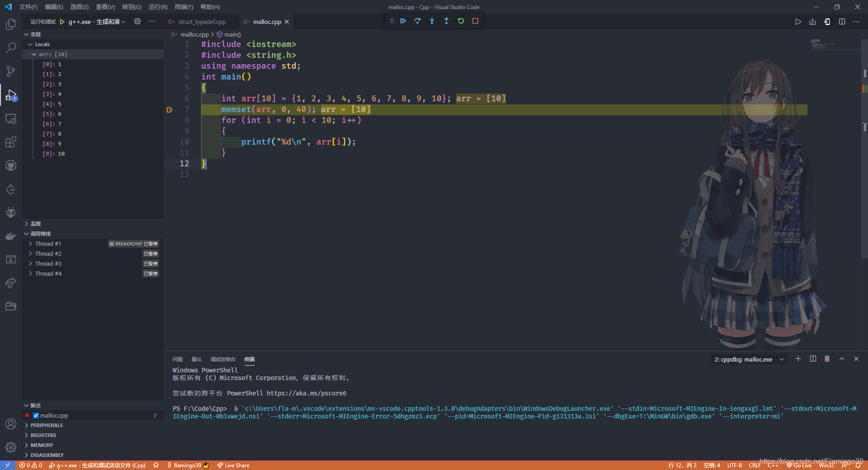This screenshot has width=868, height=470.
Task: Open the 终端(T) menu
Action: [184, 7]
